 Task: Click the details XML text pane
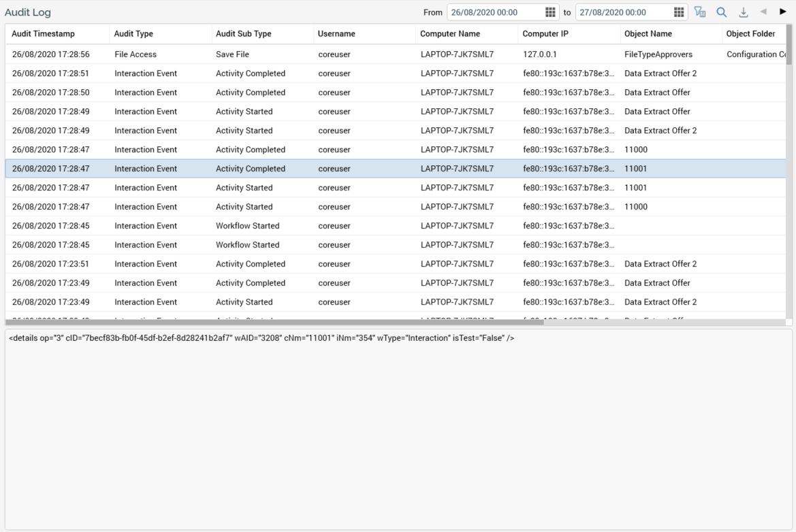pyautogui.click(x=398, y=429)
